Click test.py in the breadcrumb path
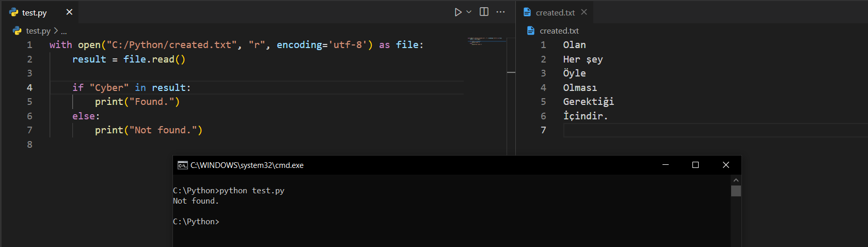The image size is (868, 247). [38, 31]
